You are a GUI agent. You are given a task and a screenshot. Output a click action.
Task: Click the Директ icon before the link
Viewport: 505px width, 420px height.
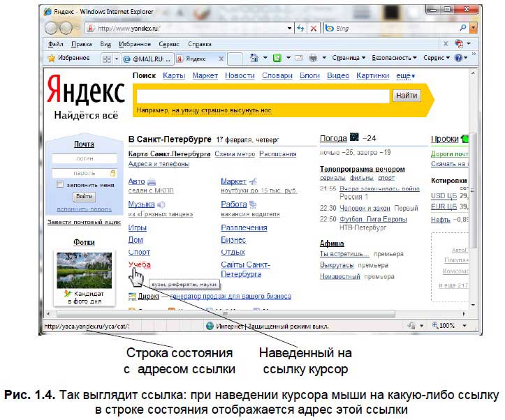(x=132, y=297)
